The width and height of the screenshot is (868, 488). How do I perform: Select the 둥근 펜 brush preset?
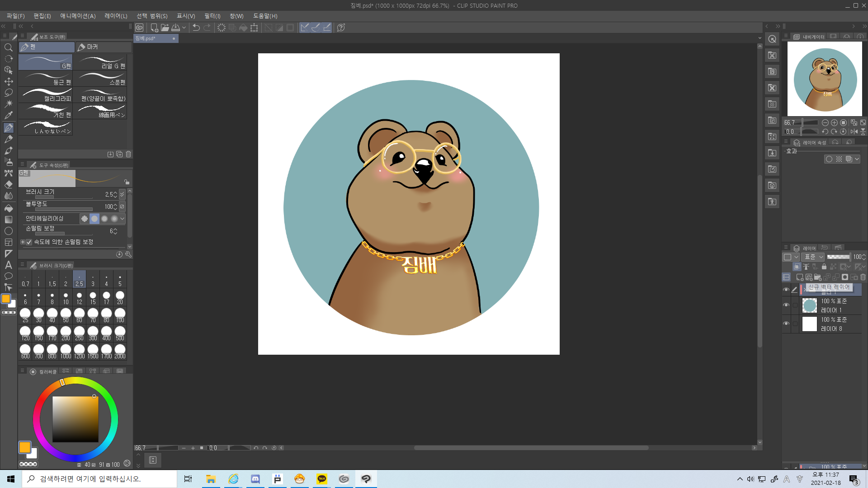pyautogui.click(x=45, y=79)
